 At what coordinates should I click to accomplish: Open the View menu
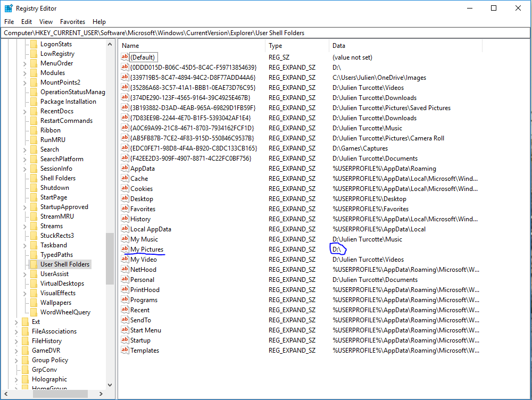click(46, 22)
